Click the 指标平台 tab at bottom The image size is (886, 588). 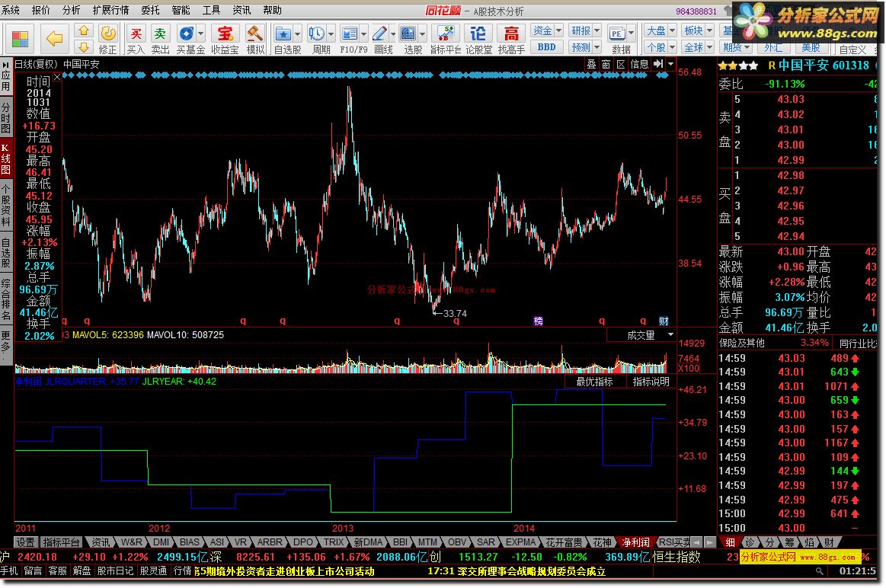pyautogui.click(x=62, y=542)
